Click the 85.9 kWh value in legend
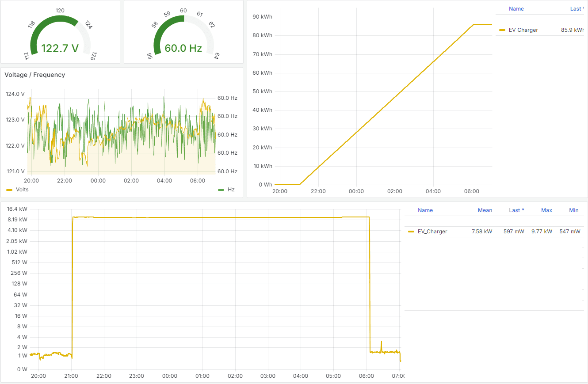Screen dimensions: 588x384 572,30
